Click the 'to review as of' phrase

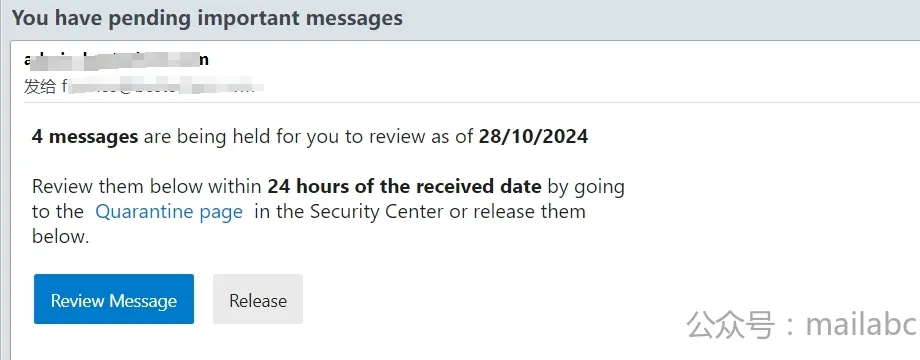pyautogui.click(x=410, y=137)
